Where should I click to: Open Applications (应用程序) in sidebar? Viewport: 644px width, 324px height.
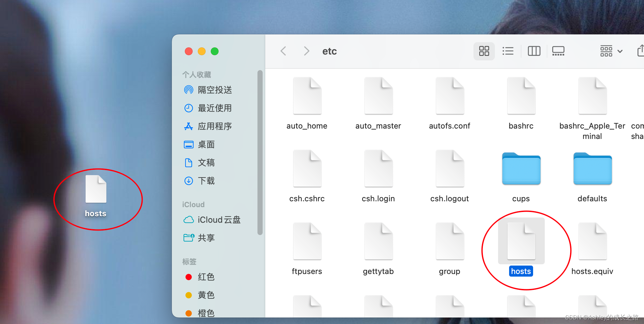[214, 126]
